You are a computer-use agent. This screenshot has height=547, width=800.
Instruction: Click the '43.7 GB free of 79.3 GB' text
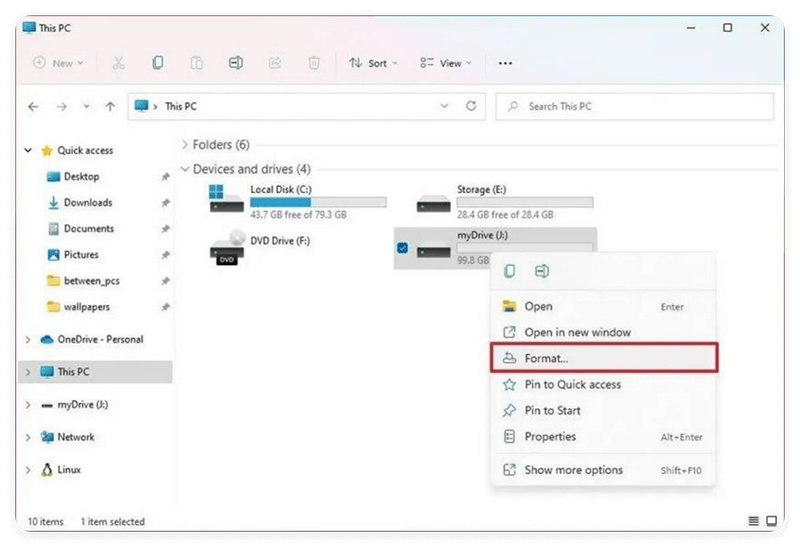tap(298, 215)
